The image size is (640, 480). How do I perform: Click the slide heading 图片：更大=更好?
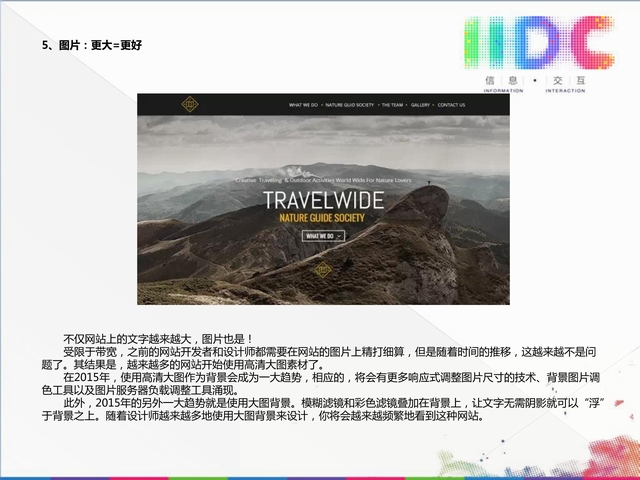tap(92, 45)
